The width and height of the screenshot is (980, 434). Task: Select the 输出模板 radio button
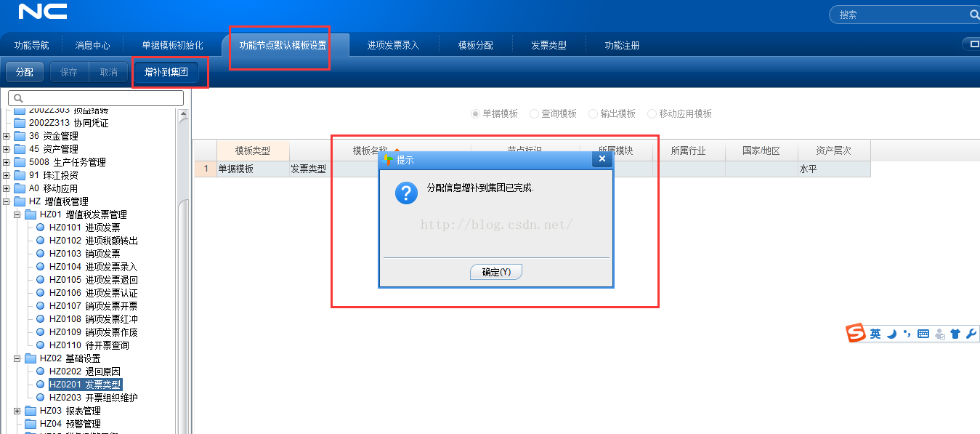(593, 113)
